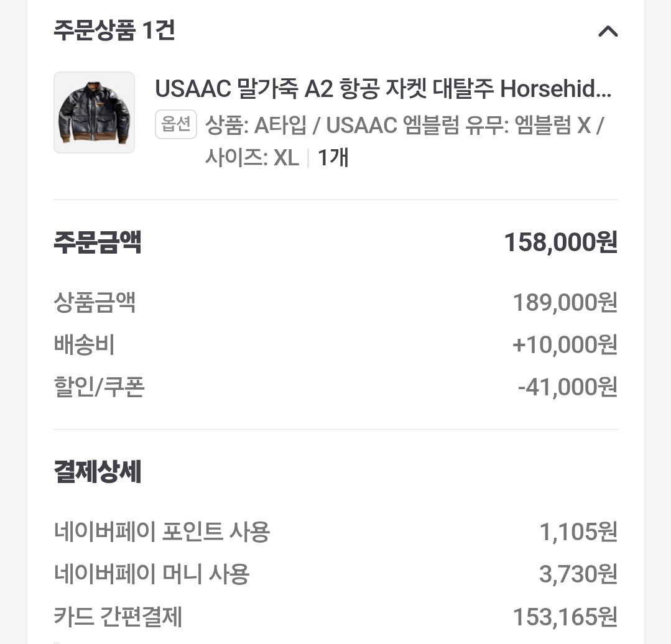Click the +10,000원 shipping fee amount

565,345
